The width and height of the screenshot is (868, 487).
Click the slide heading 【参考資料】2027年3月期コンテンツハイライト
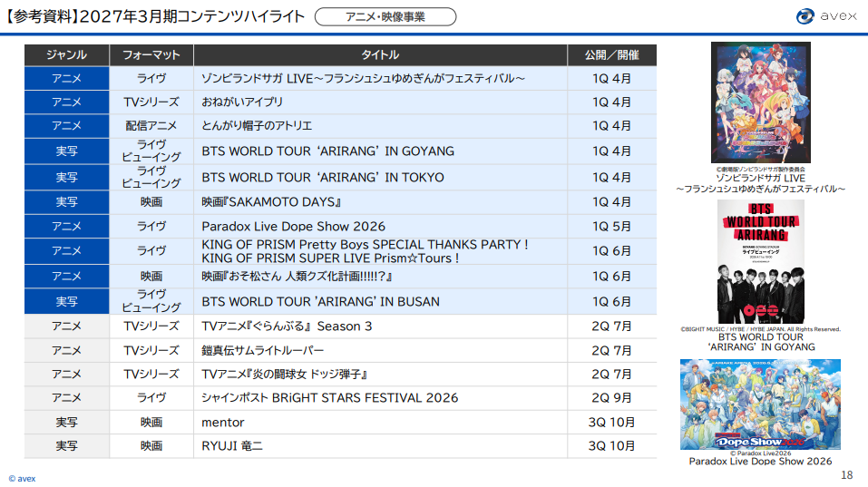(x=154, y=16)
